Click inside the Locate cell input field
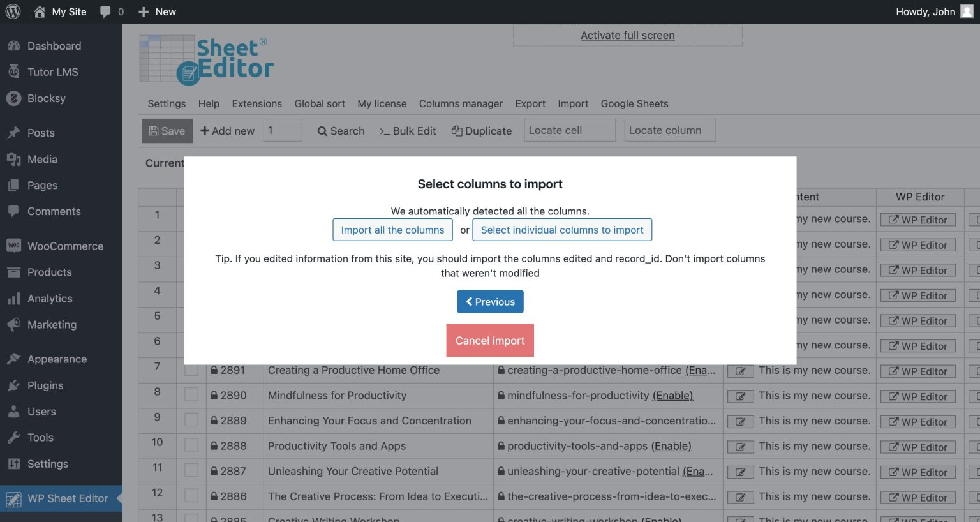Image resolution: width=980 pixels, height=522 pixels. (x=569, y=130)
